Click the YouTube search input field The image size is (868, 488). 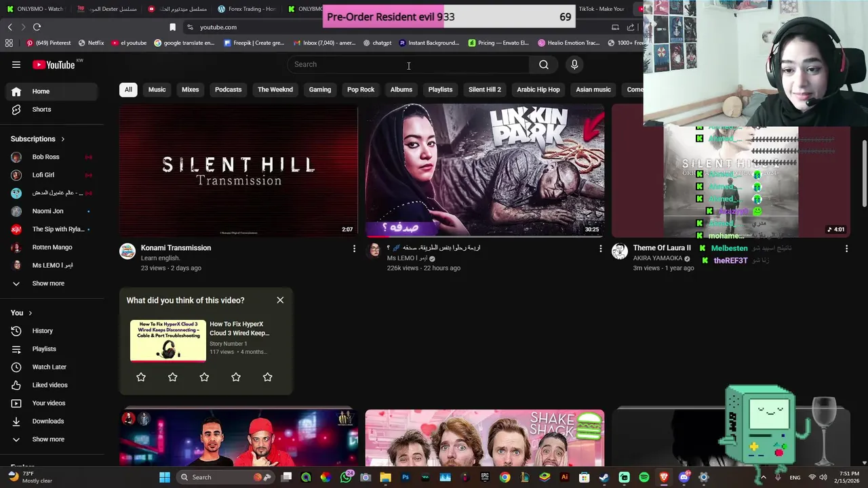[x=408, y=64]
